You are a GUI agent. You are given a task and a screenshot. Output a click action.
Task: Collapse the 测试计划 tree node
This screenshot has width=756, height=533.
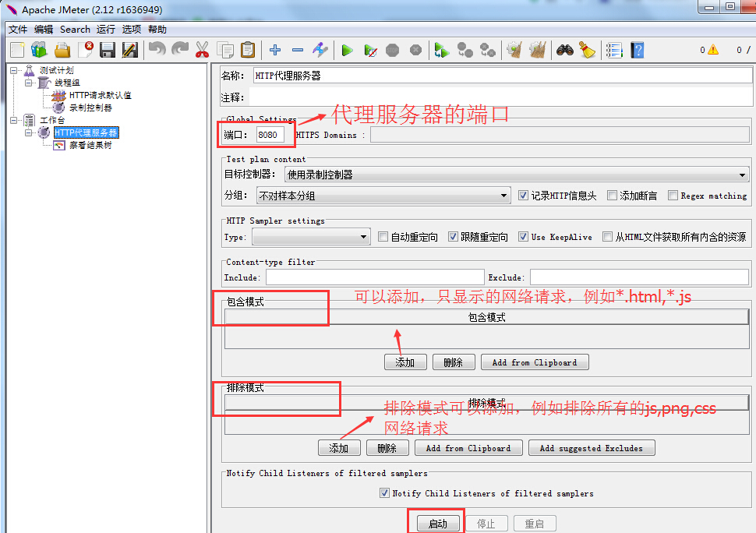pyautogui.click(x=13, y=70)
